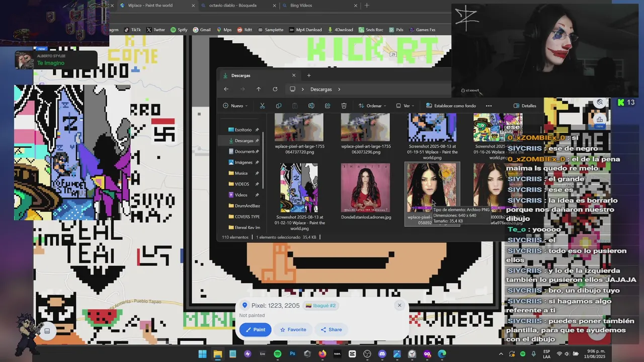
Task: Click the blue Paint button
Action: 256,330
